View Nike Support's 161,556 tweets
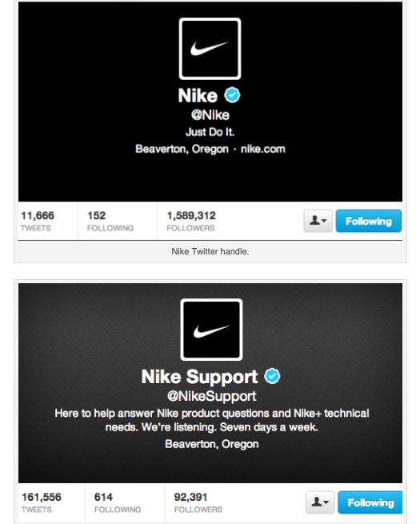Viewport: 420px width, 524px height. coord(42,502)
